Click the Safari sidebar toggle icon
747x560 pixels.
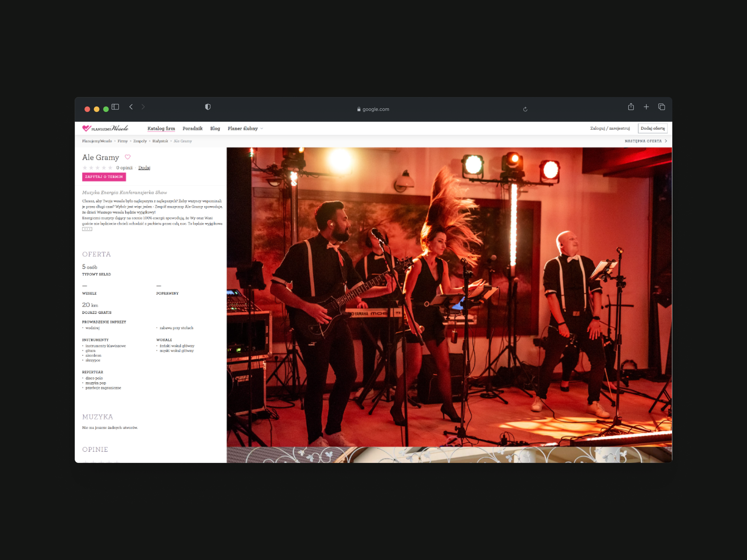(x=115, y=107)
